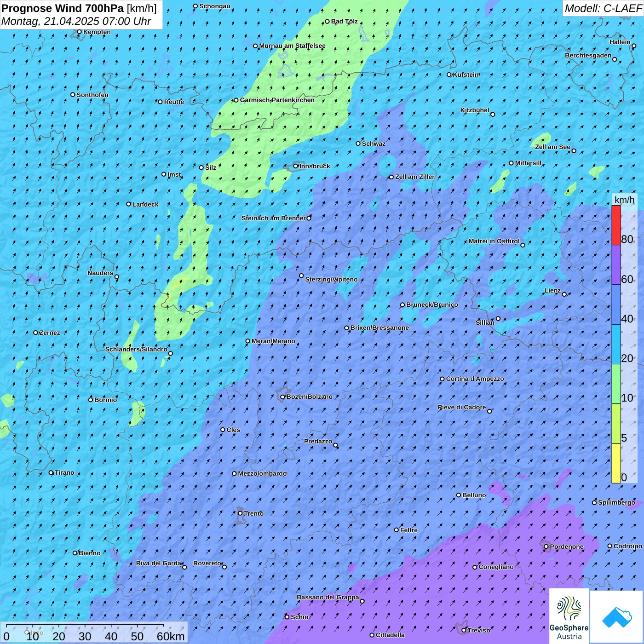The image size is (644, 644).
Task: Click the Kufstein city label
Action: (x=466, y=75)
